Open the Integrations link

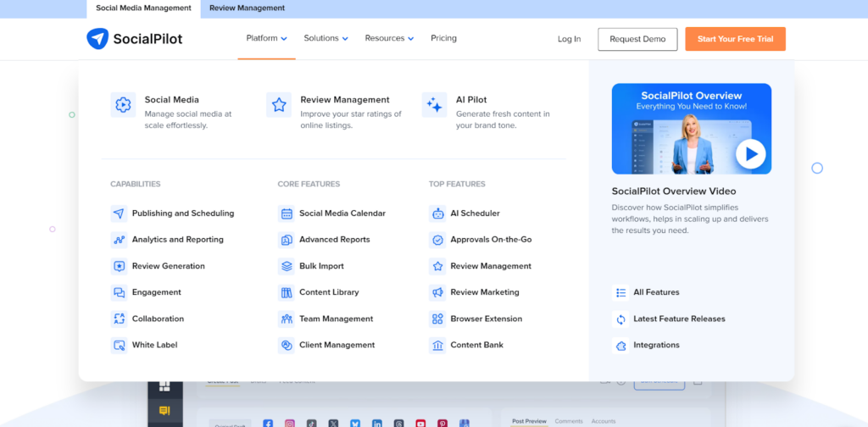click(x=657, y=345)
